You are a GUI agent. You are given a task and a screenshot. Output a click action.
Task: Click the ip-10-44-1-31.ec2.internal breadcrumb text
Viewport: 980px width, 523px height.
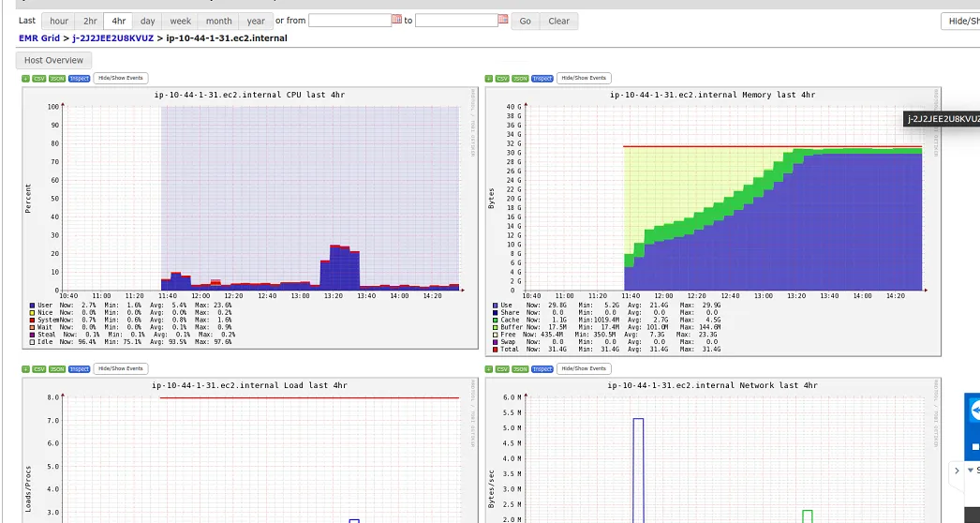coord(227,38)
